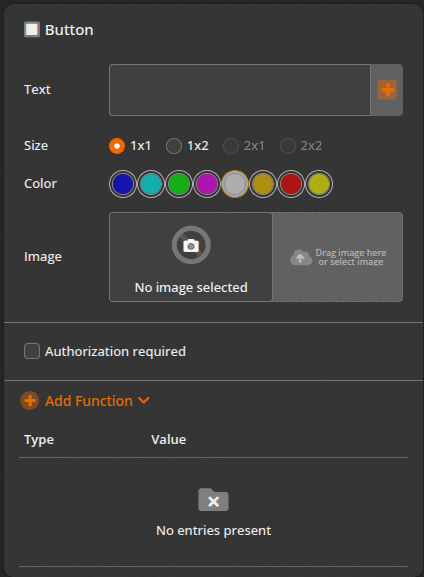
Task: Click the empty folder icon with X
Action: (x=213, y=500)
